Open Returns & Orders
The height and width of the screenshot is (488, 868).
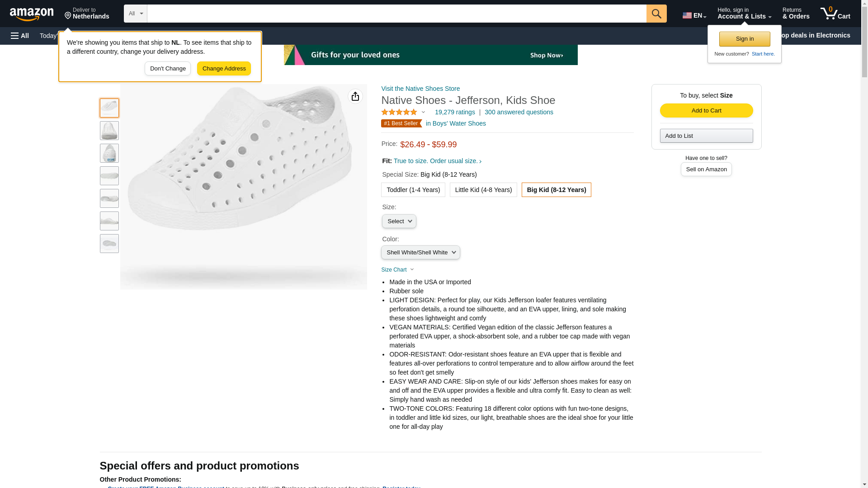tap(796, 14)
